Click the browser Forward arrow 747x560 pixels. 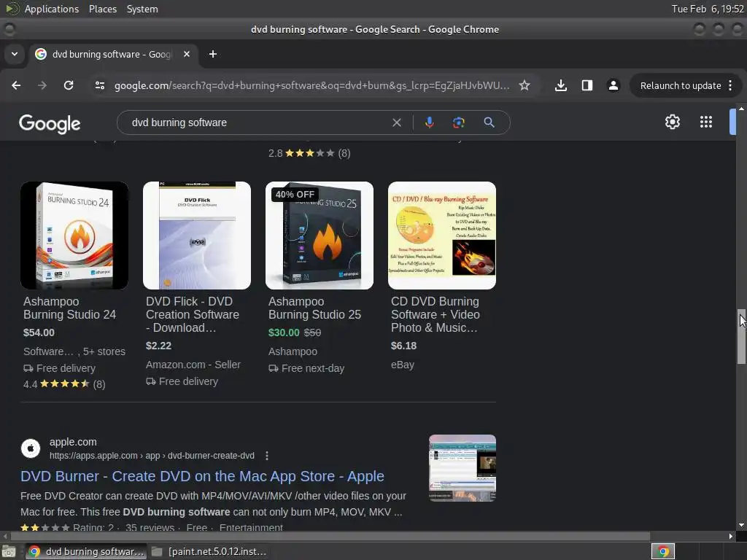tap(42, 85)
